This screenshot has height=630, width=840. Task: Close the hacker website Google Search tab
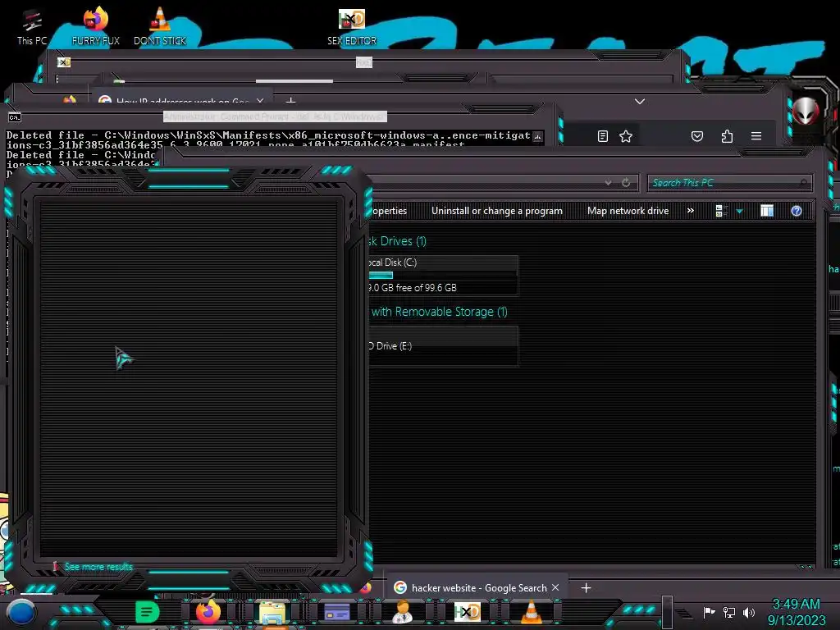555,587
